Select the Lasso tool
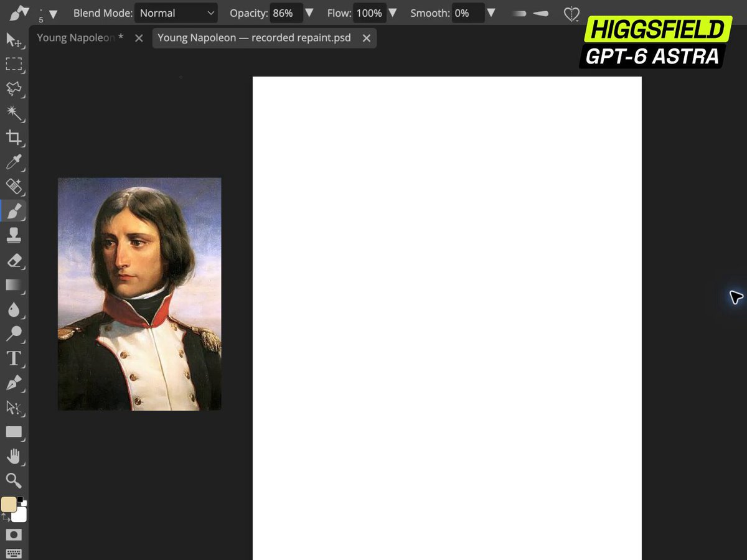 tap(14, 88)
